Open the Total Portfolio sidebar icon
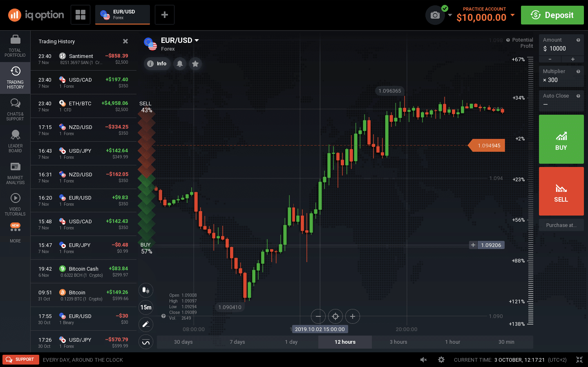This screenshot has width=588, height=367. [x=15, y=46]
